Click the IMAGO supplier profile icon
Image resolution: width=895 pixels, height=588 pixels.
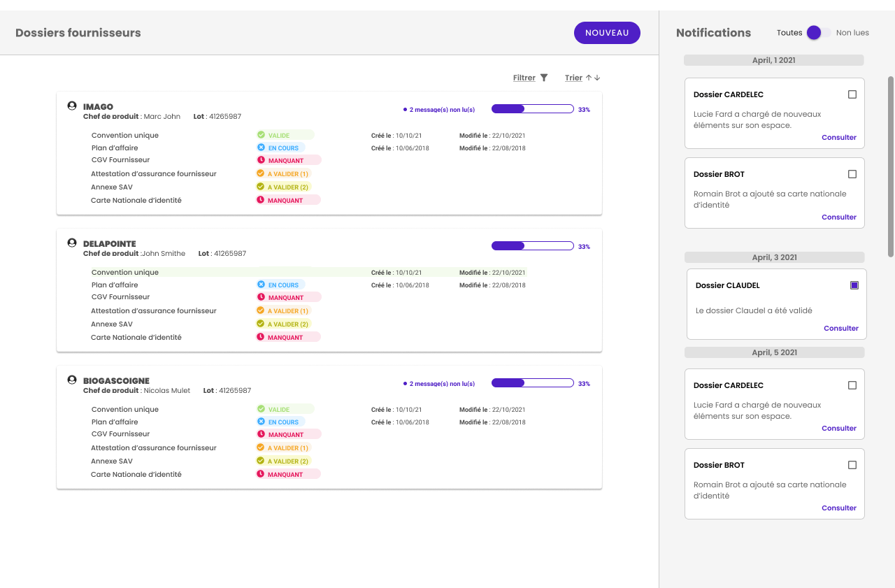[72, 106]
